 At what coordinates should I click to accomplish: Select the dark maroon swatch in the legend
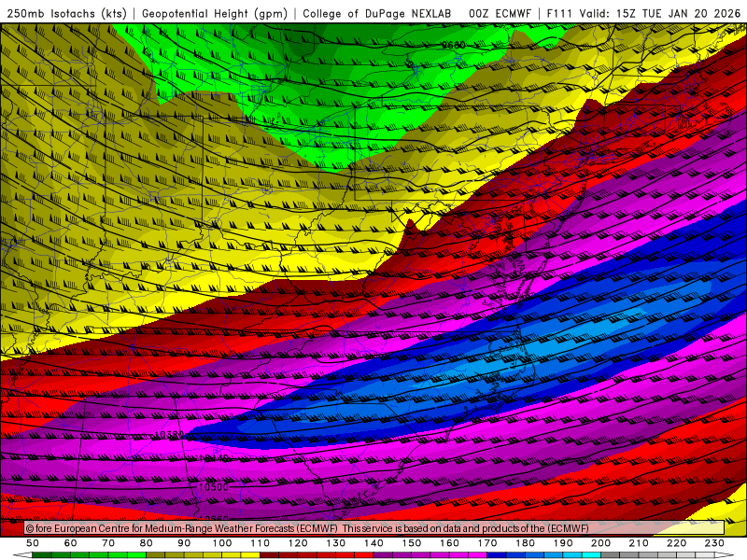point(269,555)
